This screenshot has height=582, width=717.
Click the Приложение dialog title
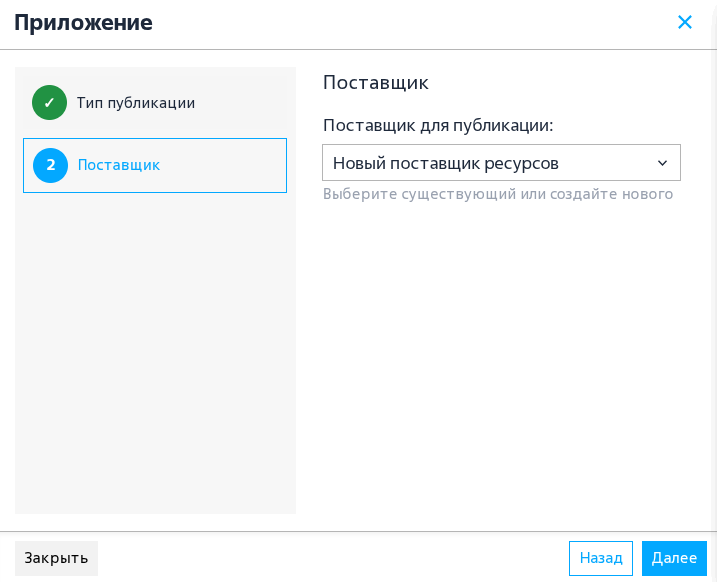(83, 22)
